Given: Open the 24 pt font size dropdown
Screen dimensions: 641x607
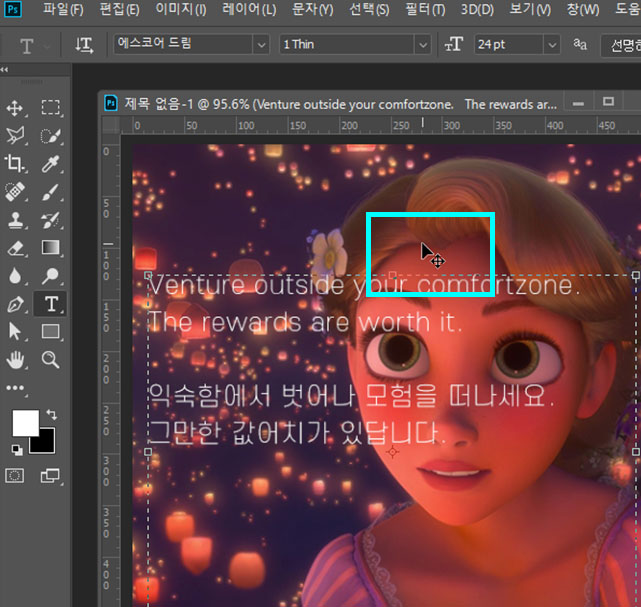Looking at the screenshot, I should click(x=552, y=45).
